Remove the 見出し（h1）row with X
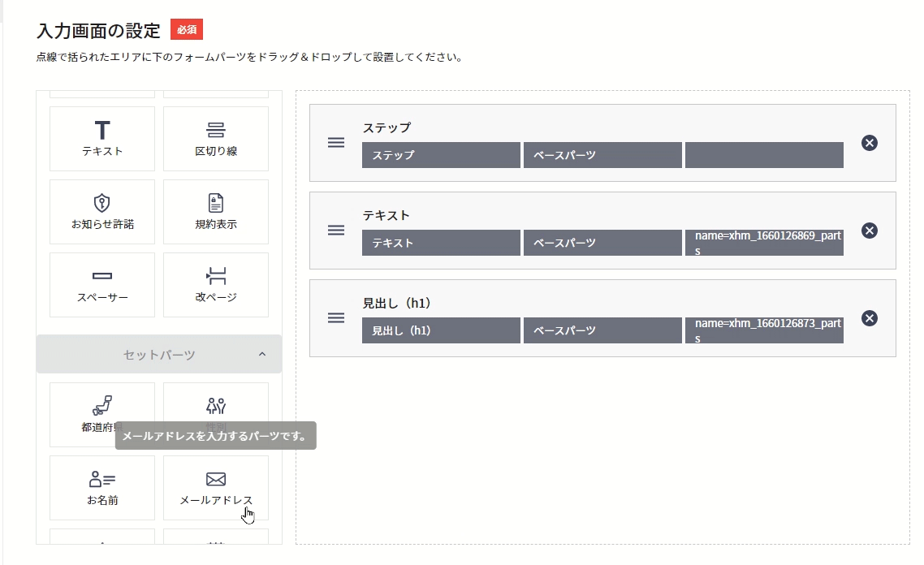 869,318
